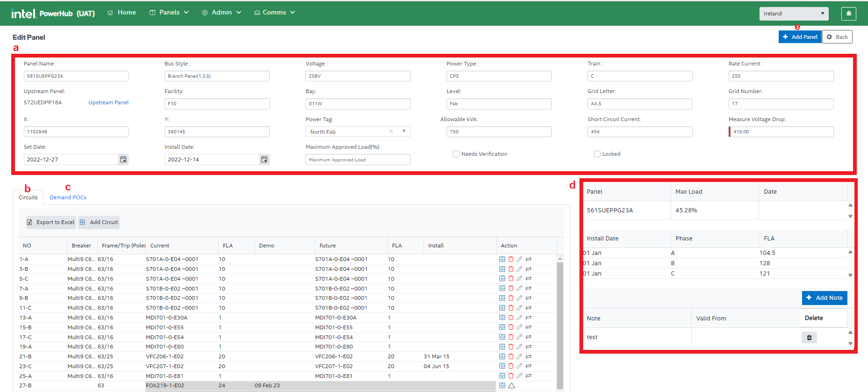Expand the Power Tag dropdown arrow
The image size is (868, 392).
(x=404, y=131)
